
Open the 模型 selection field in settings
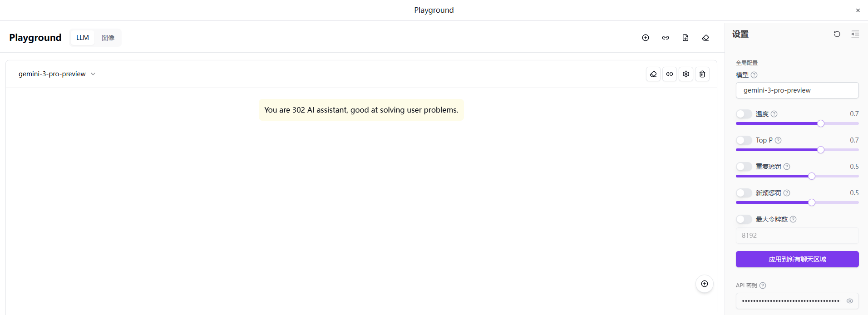797,90
